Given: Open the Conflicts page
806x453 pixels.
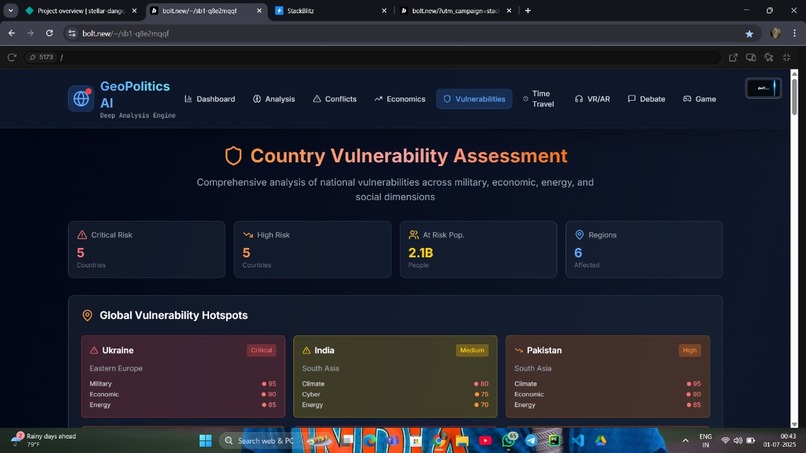Looking at the screenshot, I should (335, 99).
